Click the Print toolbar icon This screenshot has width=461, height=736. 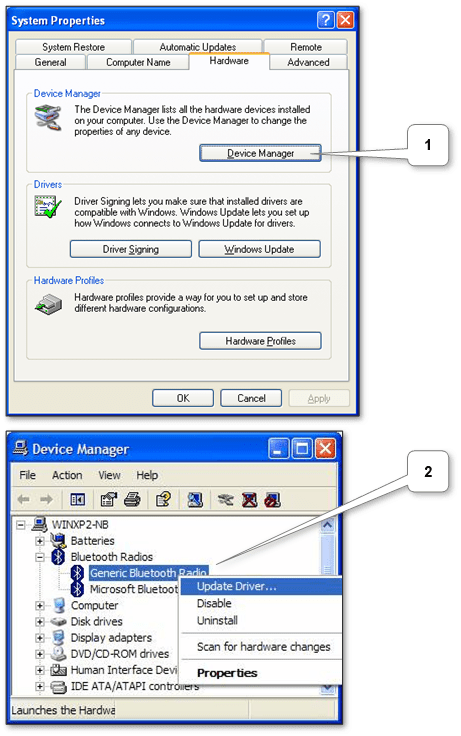pos(132,499)
